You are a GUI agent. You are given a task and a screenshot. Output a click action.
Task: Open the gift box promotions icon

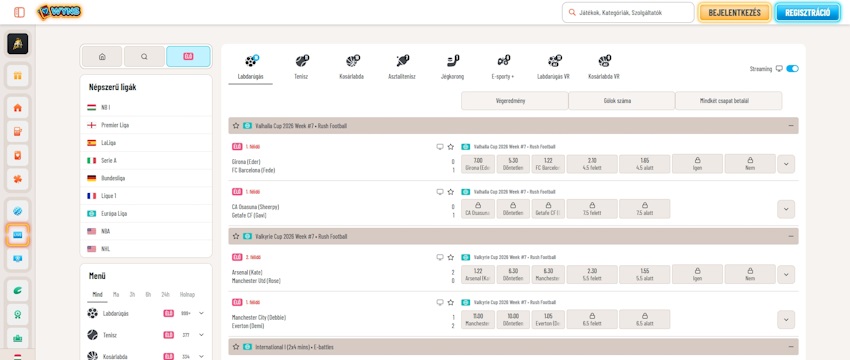(x=17, y=76)
